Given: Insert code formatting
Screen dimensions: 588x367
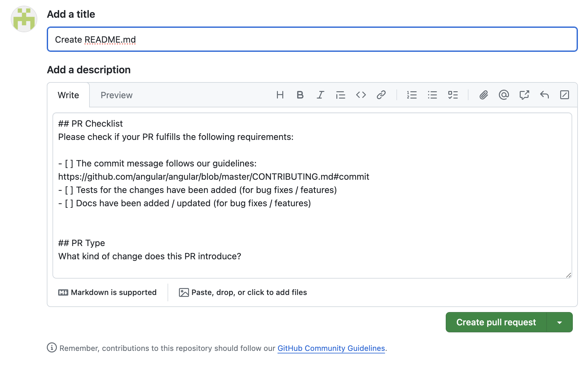Looking at the screenshot, I should click(361, 95).
